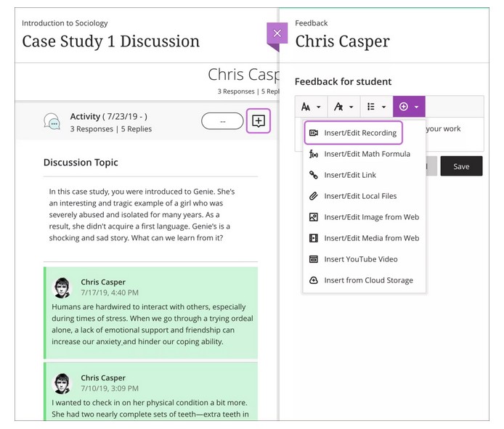Click Chris Casper's name on 7/10/19 post
Screen dimensions: 504x429
tap(103, 377)
